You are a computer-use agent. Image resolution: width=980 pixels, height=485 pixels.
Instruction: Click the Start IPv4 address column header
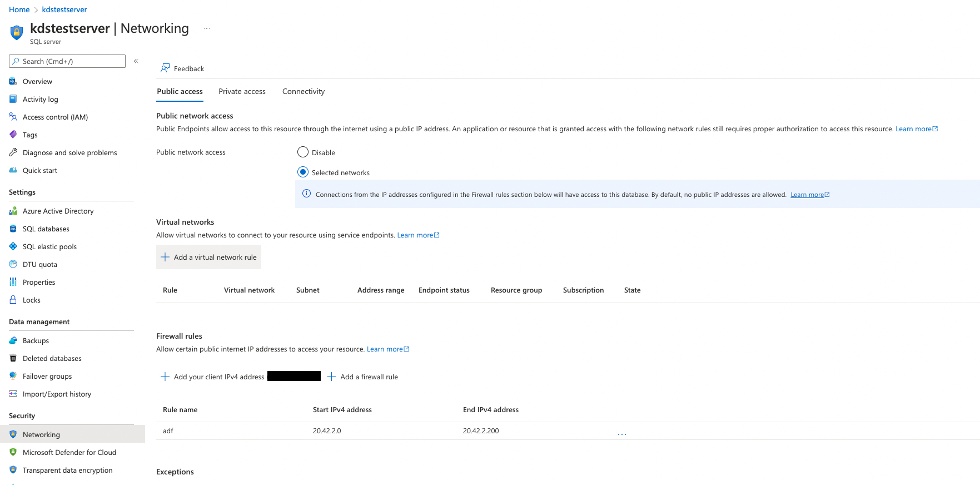click(342, 410)
